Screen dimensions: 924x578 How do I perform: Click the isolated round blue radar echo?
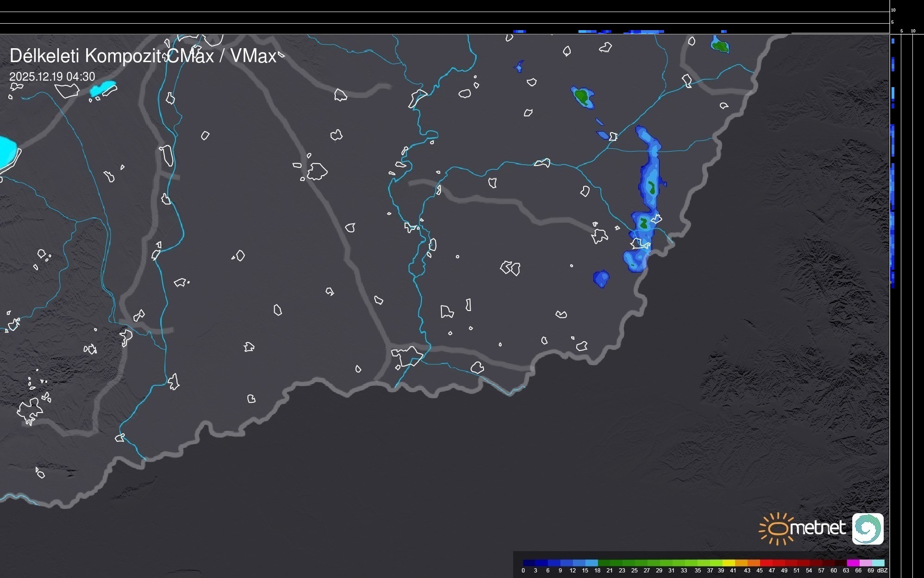(x=601, y=279)
